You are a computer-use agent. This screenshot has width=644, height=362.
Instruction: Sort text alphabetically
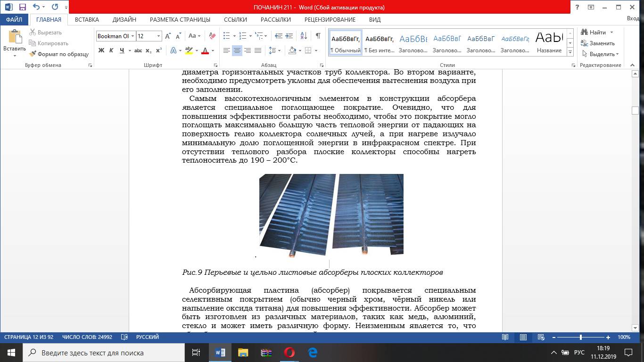pos(304,36)
